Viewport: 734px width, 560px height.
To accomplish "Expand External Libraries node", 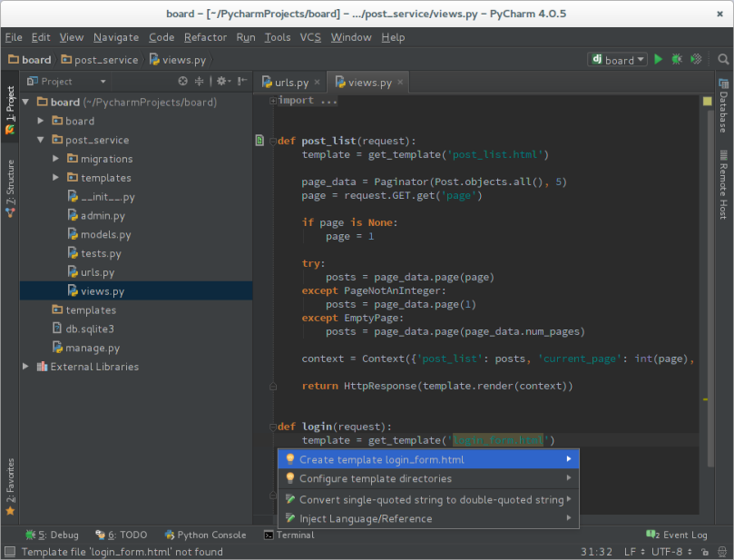I will pyautogui.click(x=25, y=366).
